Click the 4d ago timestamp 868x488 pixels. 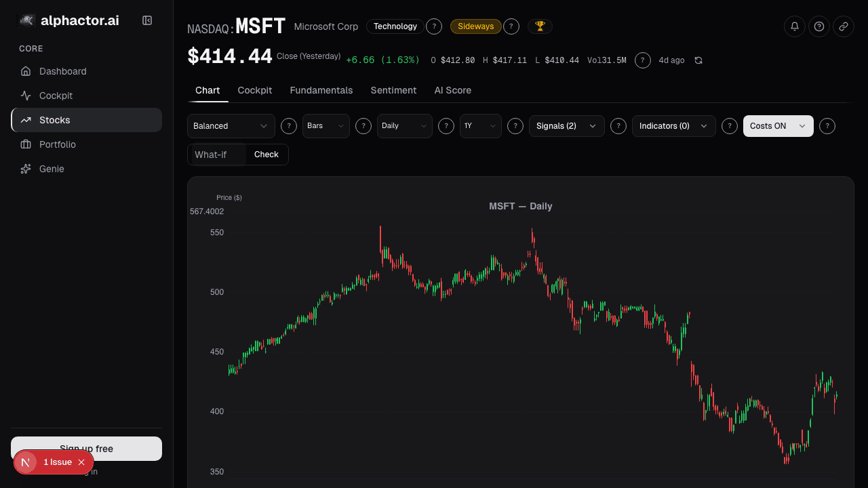pyautogui.click(x=671, y=60)
